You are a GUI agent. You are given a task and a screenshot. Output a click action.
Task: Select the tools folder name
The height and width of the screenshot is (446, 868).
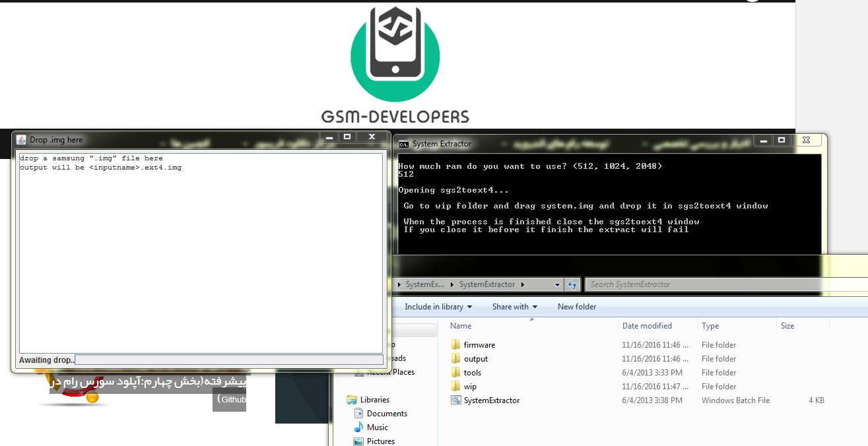[473, 373]
